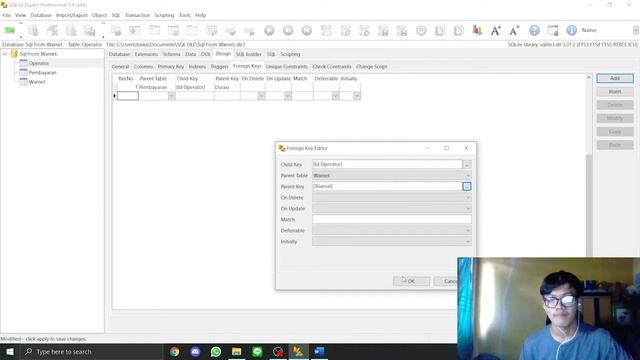Image resolution: width=640 pixels, height=360 pixels.
Task: Click the Deferrable column header in grid
Action: pos(326,78)
